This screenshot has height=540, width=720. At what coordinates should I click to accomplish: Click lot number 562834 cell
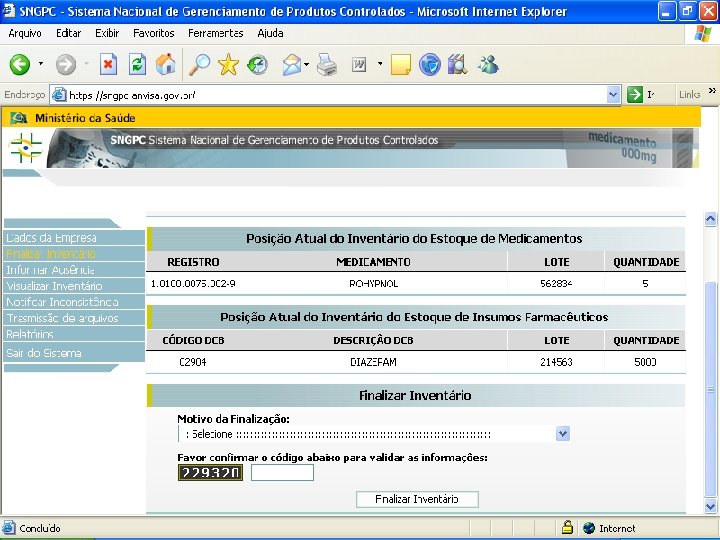click(x=556, y=284)
